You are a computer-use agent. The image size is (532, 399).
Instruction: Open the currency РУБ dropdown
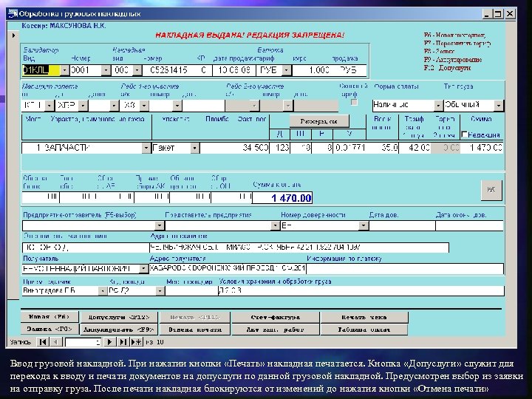287,70
